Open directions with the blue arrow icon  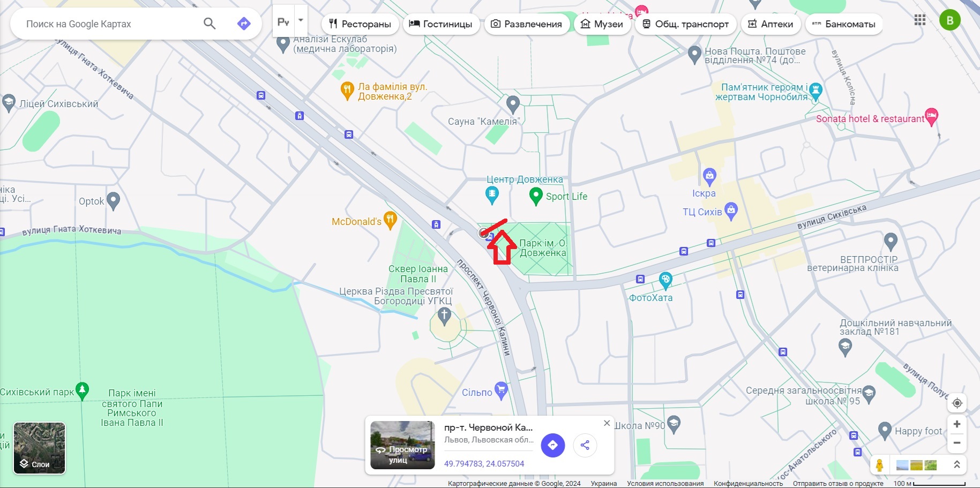coord(244,24)
